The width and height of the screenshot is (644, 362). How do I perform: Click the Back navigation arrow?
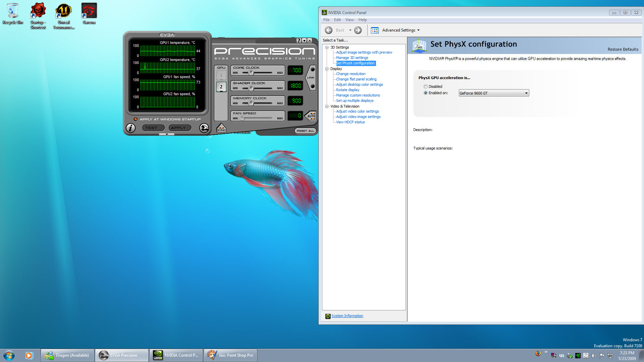pyautogui.click(x=329, y=30)
